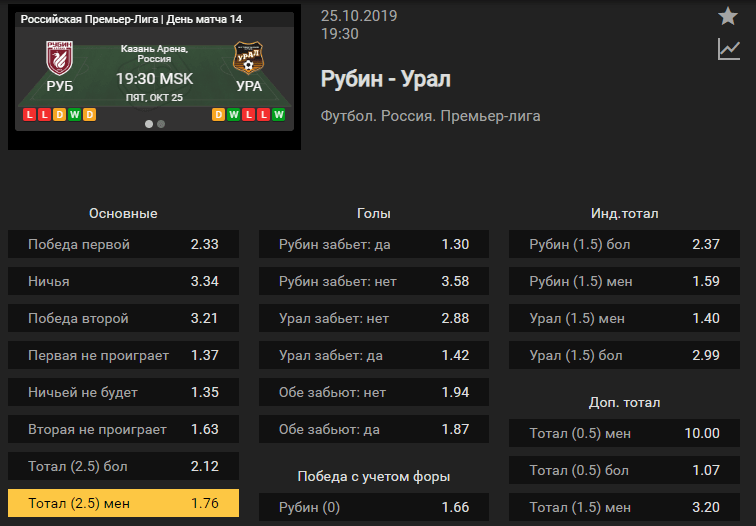
Task: Click the РУБ team abbreviation
Action: point(60,86)
